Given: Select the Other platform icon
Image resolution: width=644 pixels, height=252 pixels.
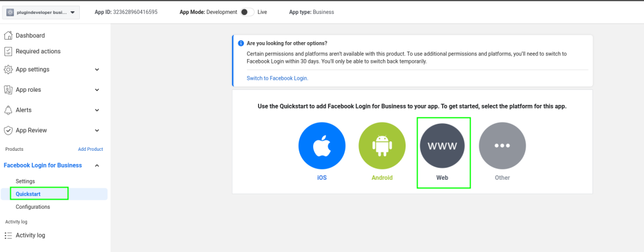Looking at the screenshot, I should click(x=502, y=145).
